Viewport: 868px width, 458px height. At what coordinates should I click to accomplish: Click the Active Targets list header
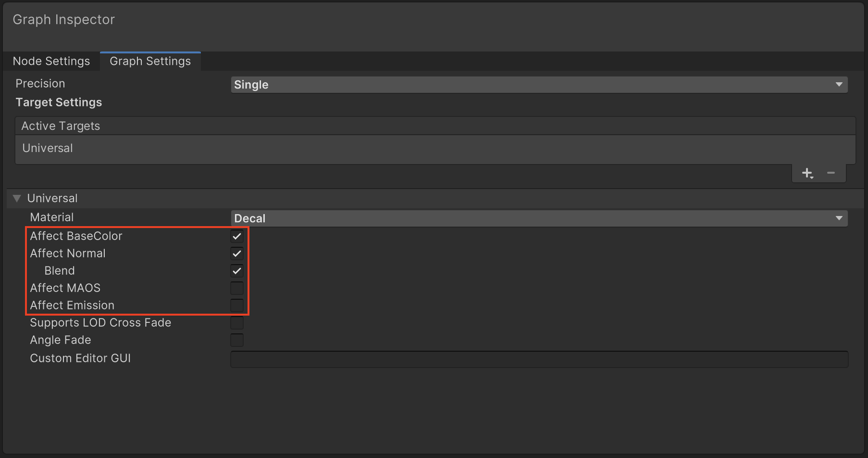pos(61,126)
